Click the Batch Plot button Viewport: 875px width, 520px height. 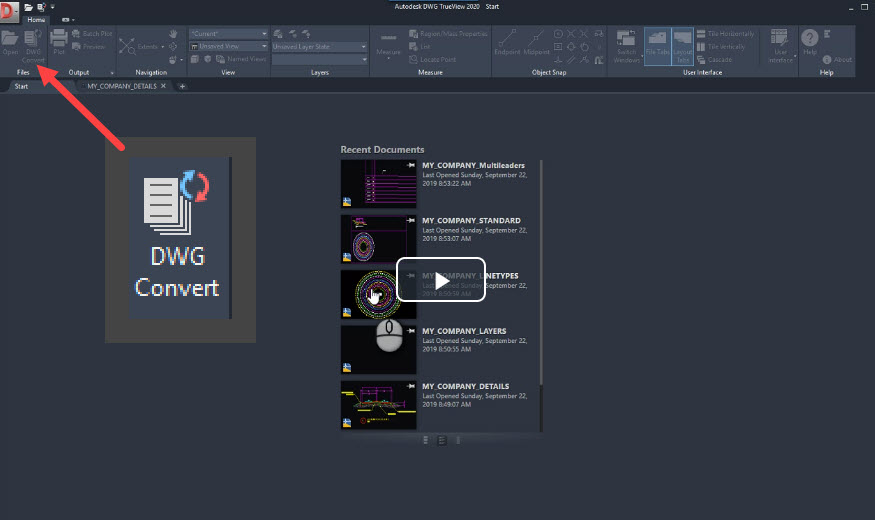click(92, 33)
